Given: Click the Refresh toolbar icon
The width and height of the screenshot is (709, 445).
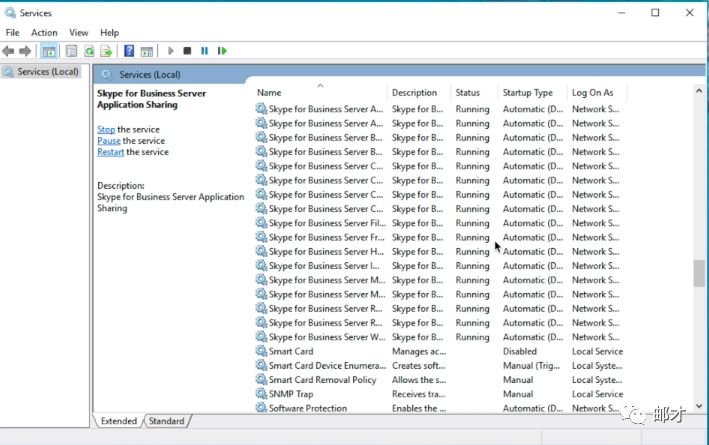Looking at the screenshot, I should click(x=90, y=51).
